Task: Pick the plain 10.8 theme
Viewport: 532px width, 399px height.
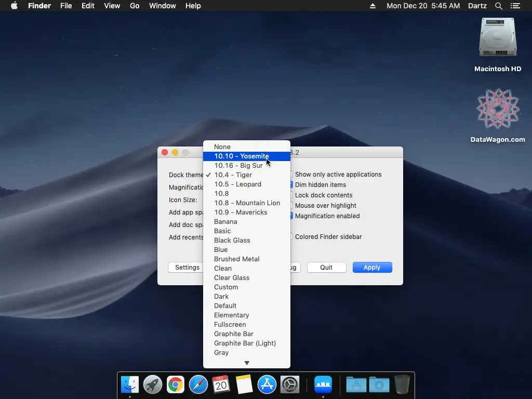Action: tap(247, 193)
